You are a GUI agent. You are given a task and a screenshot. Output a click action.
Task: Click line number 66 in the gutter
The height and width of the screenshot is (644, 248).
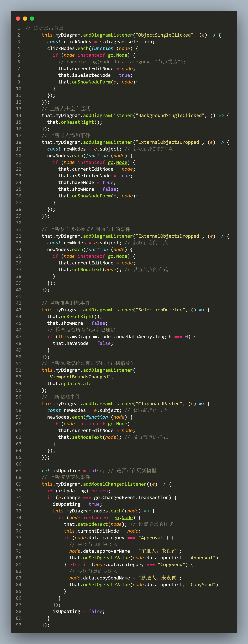(x=18, y=464)
